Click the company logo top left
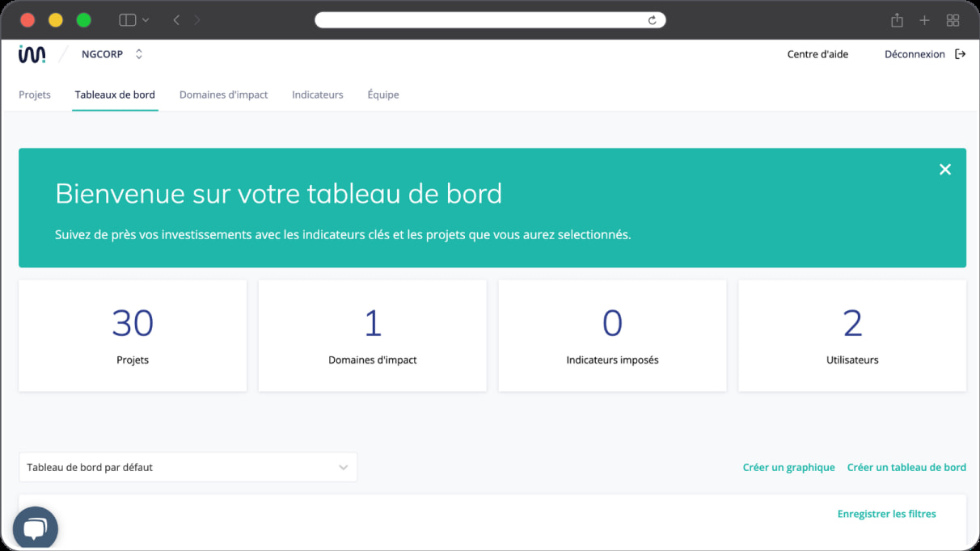 tap(30, 53)
